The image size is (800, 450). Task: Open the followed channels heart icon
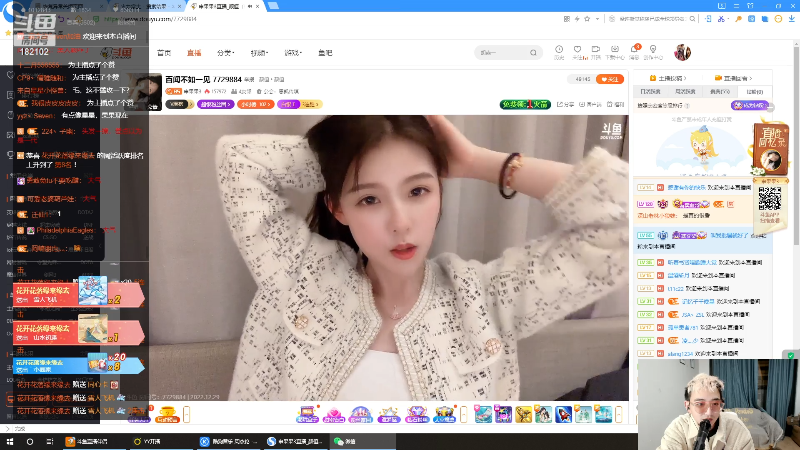[577, 49]
